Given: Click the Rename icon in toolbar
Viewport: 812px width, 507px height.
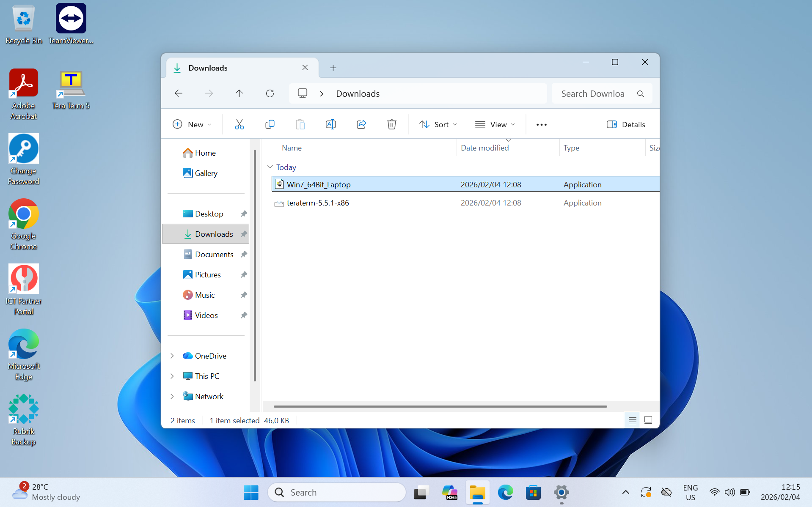Looking at the screenshot, I should [330, 124].
